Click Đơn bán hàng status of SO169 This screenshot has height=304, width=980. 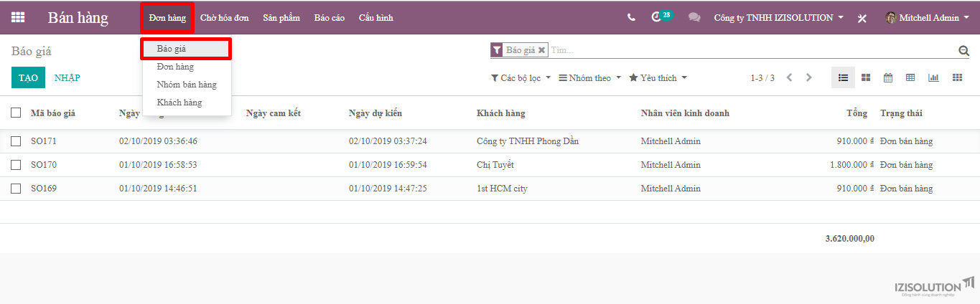click(906, 189)
